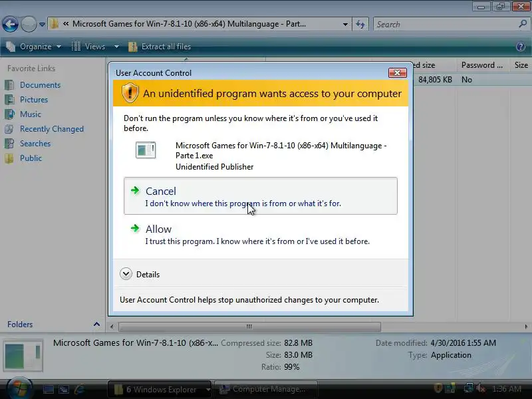Click the UAC warning shield icon
This screenshot has height=399, width=532.
click(130, 92)
